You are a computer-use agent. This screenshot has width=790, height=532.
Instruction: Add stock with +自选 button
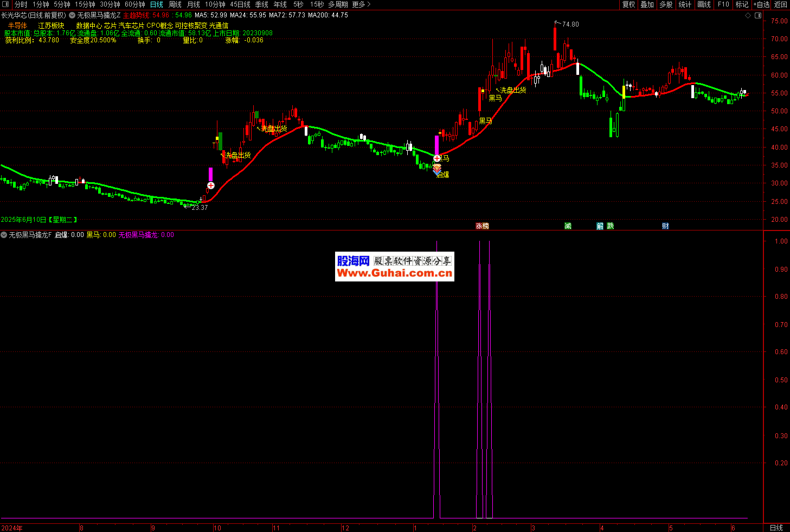762,4
